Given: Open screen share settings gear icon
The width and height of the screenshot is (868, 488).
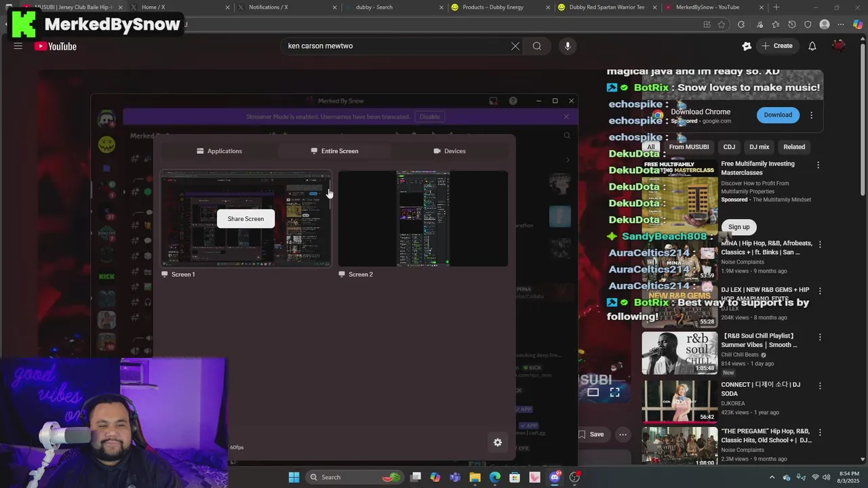Looking at the screenshot, I should [x=498, y=442].
